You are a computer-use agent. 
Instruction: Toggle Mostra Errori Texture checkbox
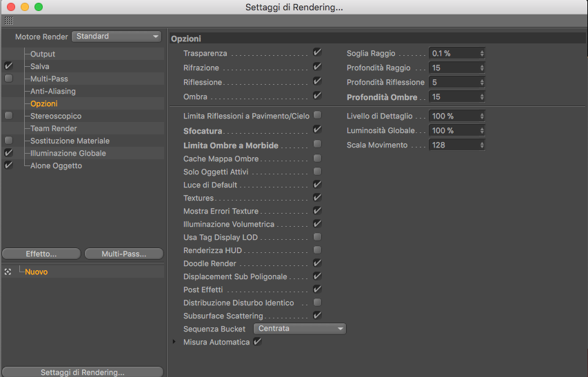(x=317, y=211)
